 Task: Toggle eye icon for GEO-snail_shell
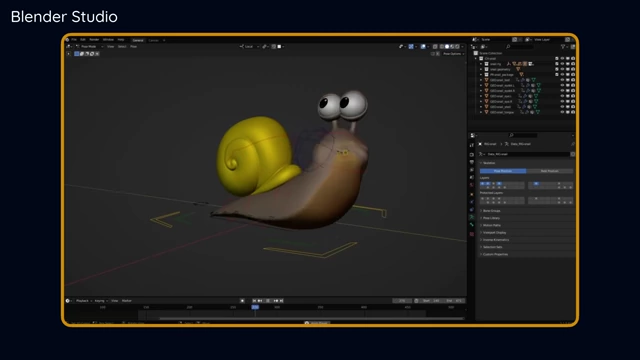tap(562, 107)
